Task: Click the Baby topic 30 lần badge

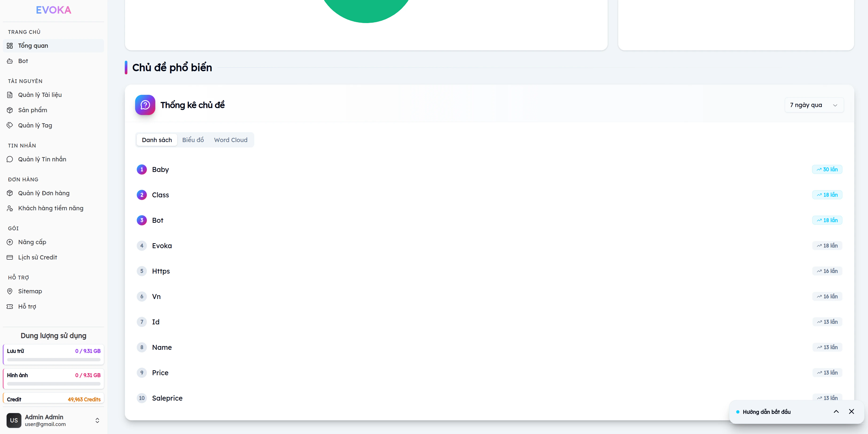Action: (x=827, y=169)
